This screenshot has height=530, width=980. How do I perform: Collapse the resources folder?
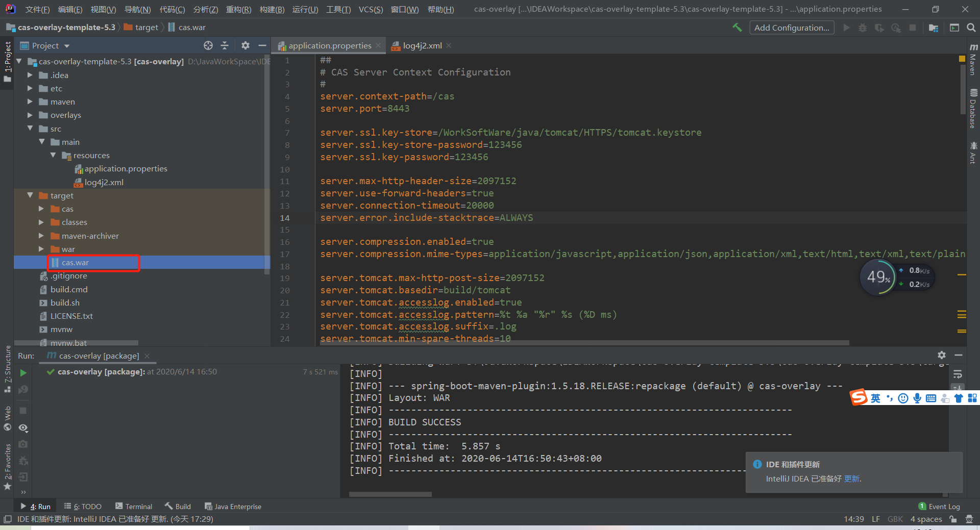pos(53,155)
